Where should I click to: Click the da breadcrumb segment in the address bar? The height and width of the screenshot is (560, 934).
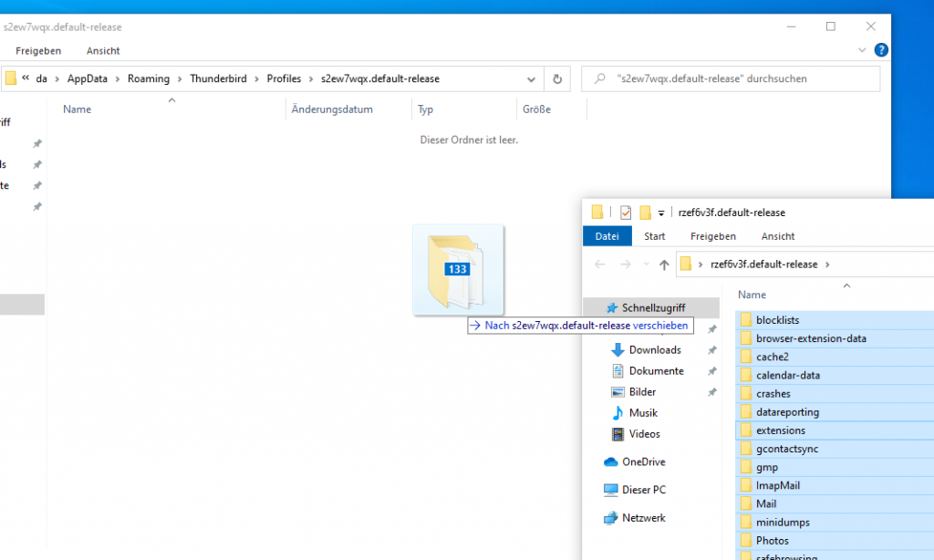41,78
